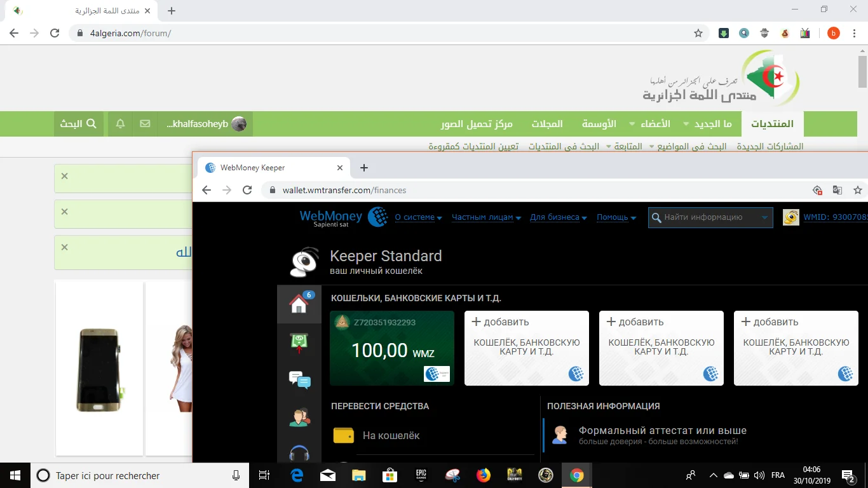Open Firefox from the taskbar
Image resolution: width=868 pixels, height=488 pixels.
[484, 475]
